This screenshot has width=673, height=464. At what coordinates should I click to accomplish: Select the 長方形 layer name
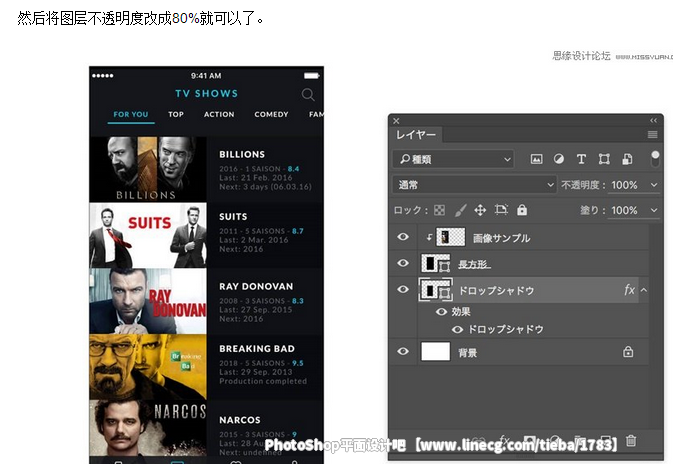pos(474,264)
